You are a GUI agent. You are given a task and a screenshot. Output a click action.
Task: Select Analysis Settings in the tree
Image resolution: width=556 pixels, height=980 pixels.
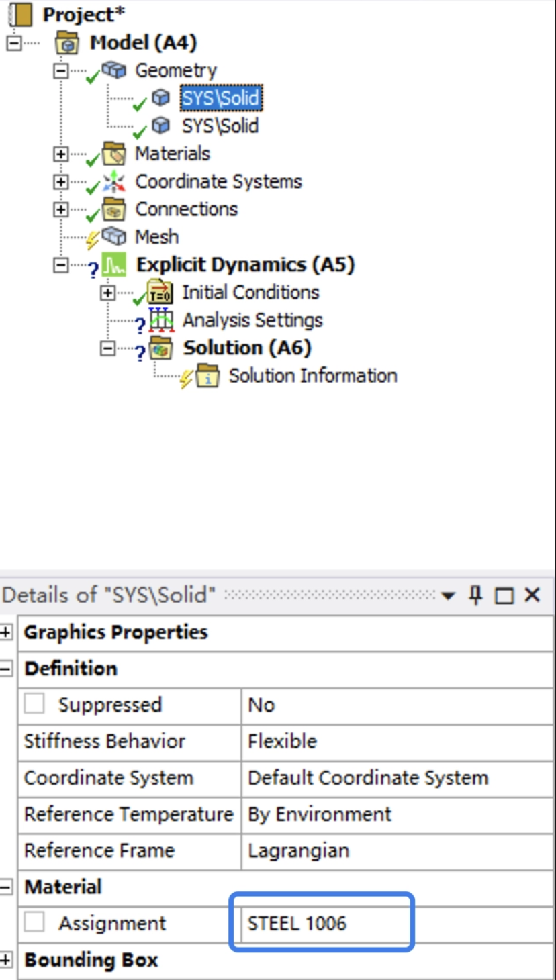252,321
